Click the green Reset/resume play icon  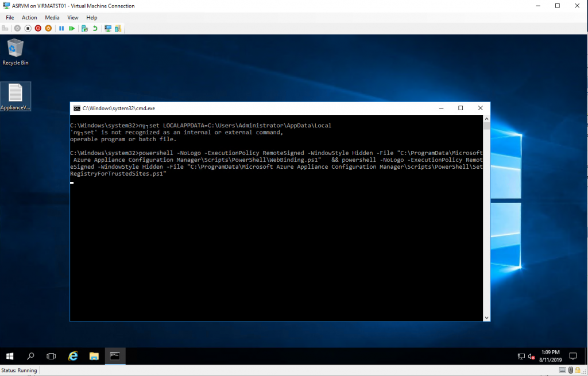pyautogui.click(x=72, y=29)
